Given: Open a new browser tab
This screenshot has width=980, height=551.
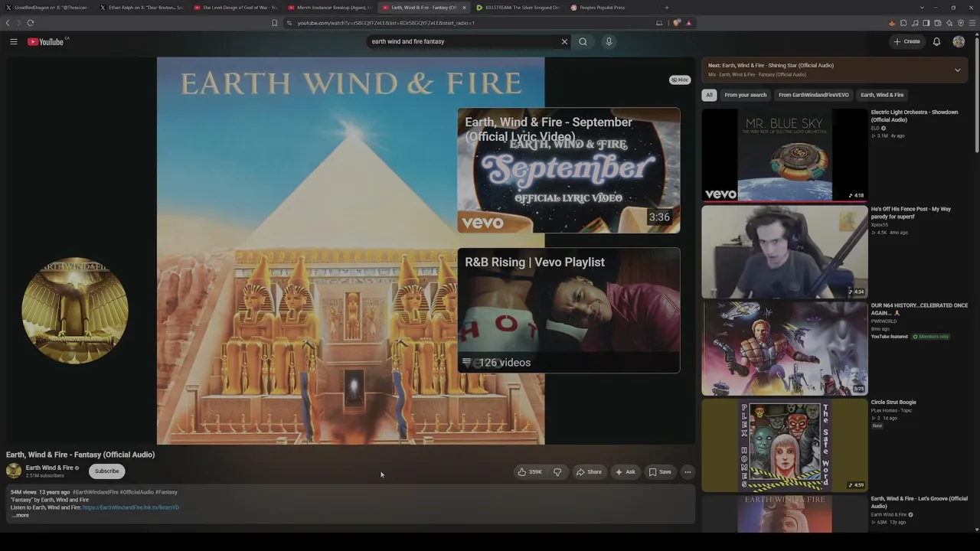Looking at the screenshot, I should [667, 8].
